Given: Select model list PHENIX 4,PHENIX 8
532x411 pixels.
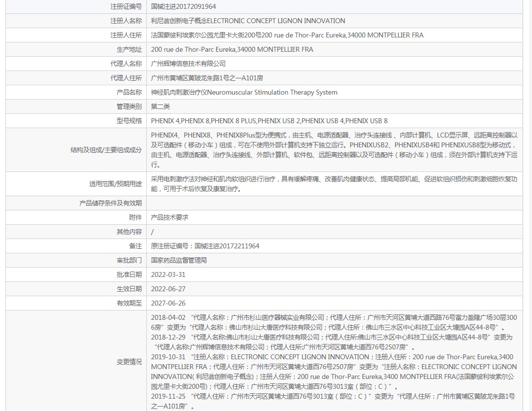Looking at the screenshot, I should point(269,120).
